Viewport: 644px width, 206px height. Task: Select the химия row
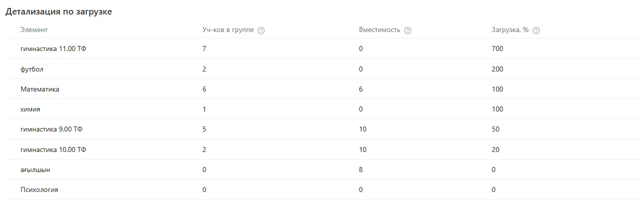click(x=324, y=109)
